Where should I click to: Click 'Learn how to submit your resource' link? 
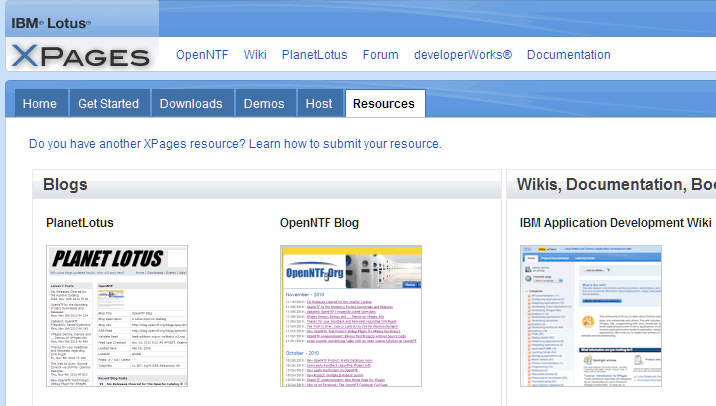point(345,144)
